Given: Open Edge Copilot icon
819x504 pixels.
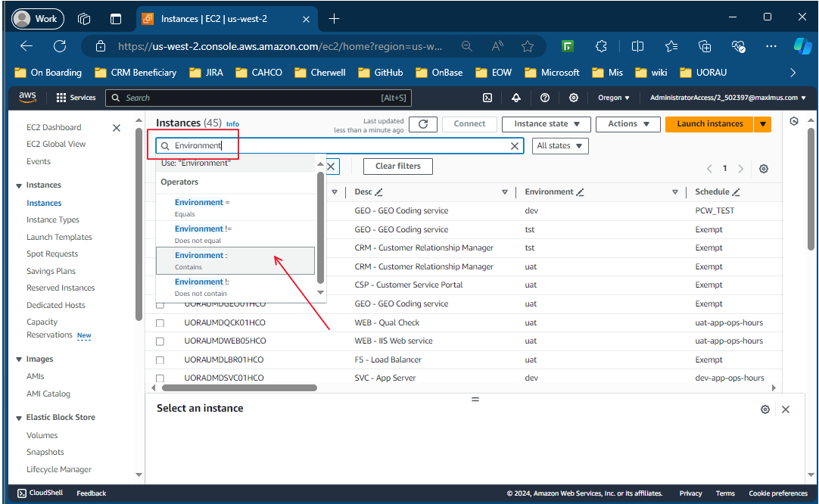Looking at the screenshot, I should tap(802, 46).
